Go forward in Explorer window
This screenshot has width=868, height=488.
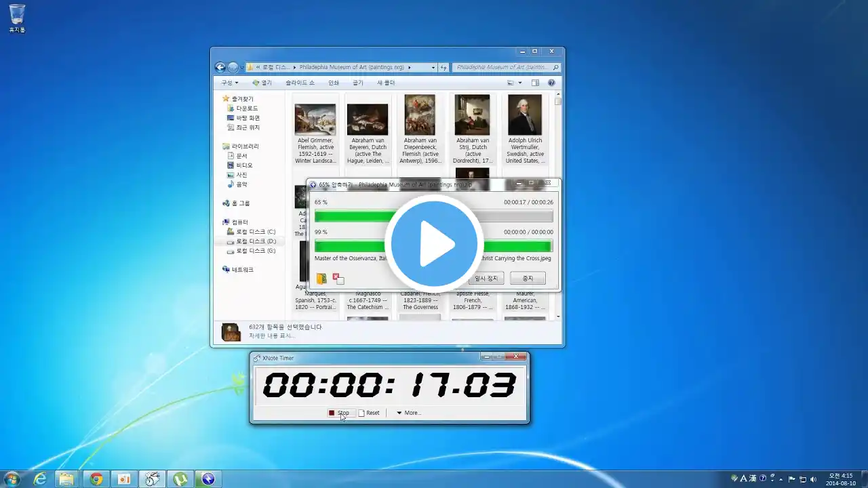coord(233,67)
